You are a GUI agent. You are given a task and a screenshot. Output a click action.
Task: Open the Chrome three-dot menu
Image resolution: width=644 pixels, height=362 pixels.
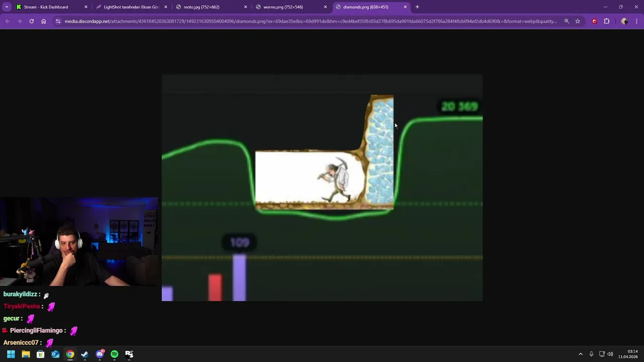point(637,21)
